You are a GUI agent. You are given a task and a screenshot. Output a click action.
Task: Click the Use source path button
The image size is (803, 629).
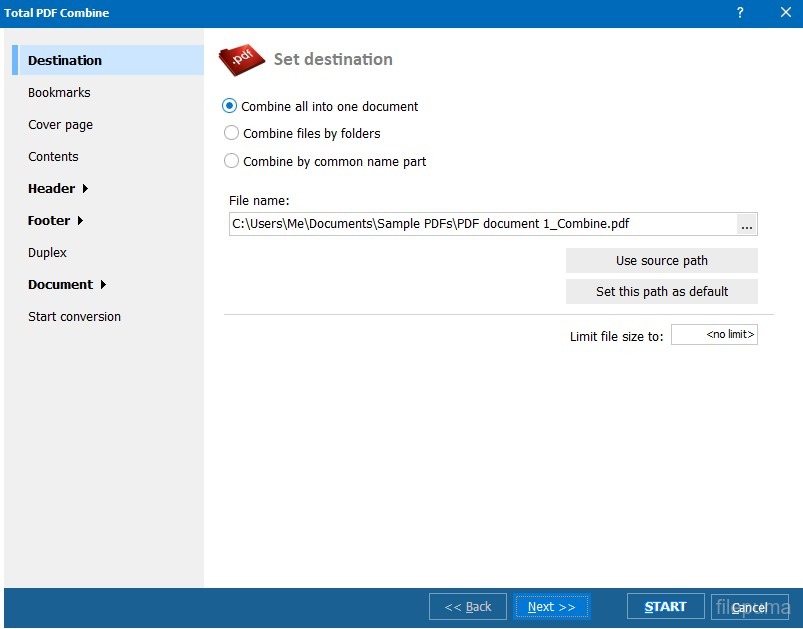pyautogui.click(x=661, y=261)
